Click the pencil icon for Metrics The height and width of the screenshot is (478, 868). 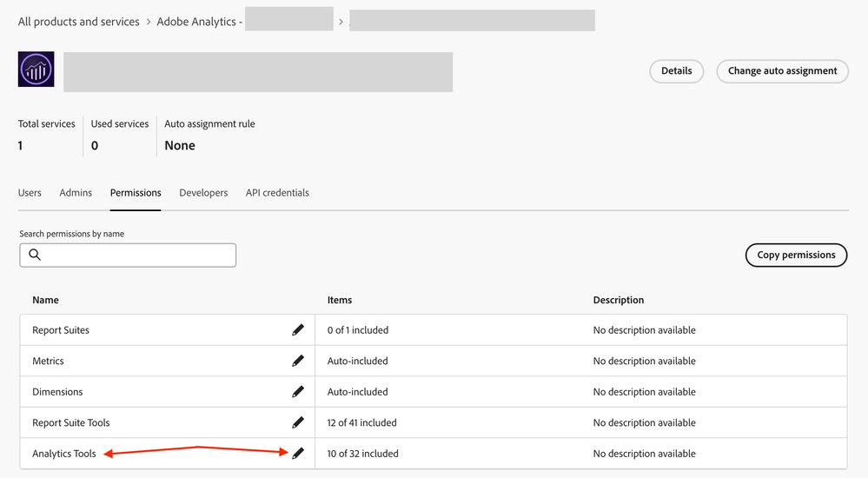(x=298, y=361)
